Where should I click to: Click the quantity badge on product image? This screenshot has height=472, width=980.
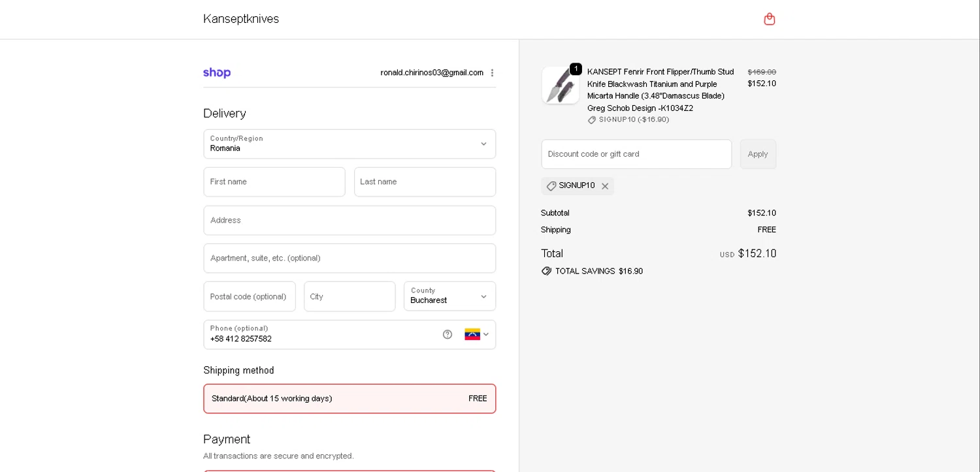(x=576, y=69)
